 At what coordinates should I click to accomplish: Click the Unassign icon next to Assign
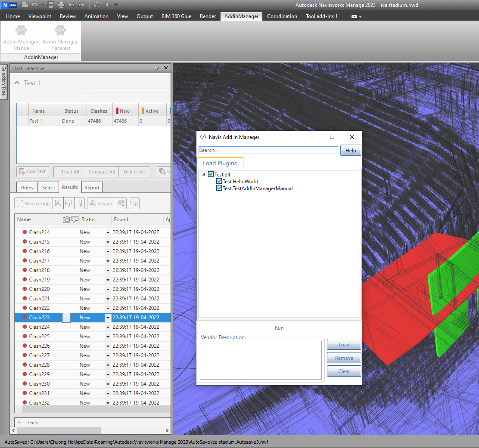pos(121,204)
